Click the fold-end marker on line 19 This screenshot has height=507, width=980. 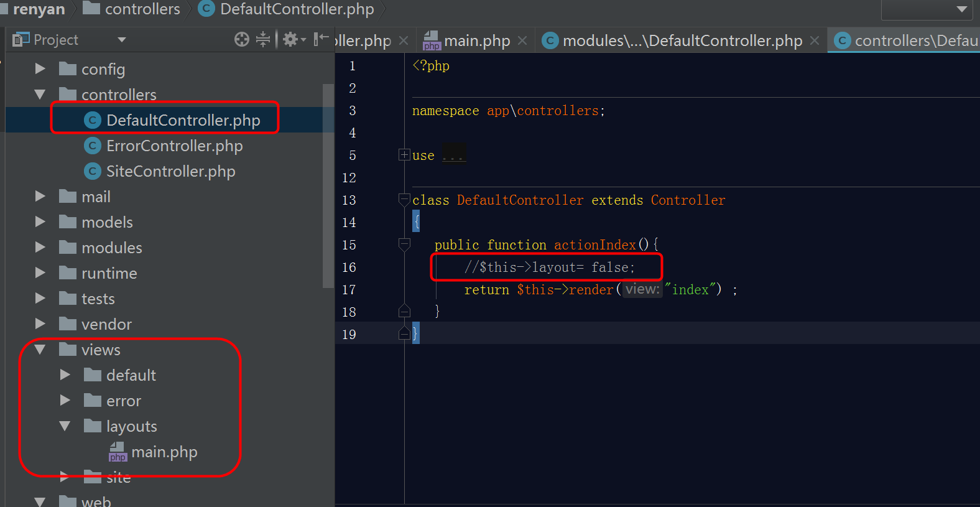(x=404, y=333)
